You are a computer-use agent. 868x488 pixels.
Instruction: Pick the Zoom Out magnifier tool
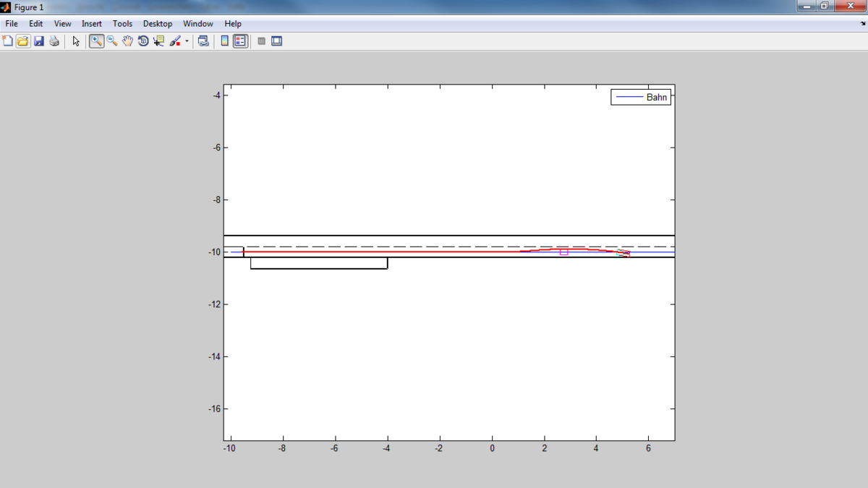(112, 41)
